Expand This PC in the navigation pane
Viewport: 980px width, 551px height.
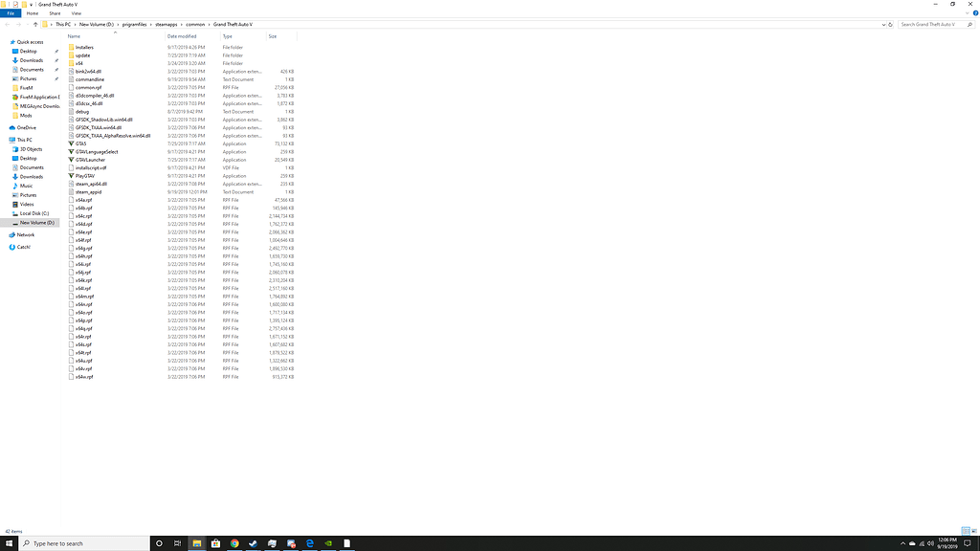8,139
